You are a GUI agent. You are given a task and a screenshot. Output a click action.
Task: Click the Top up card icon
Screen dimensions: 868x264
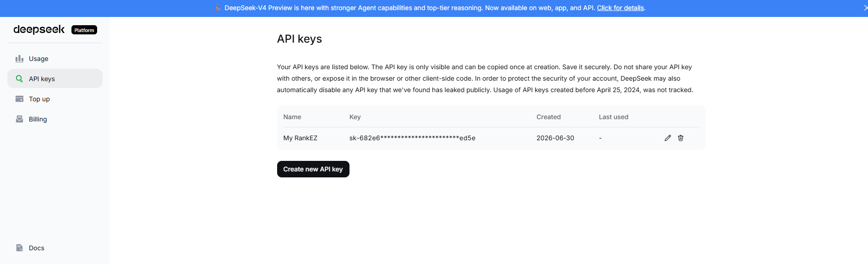click(19, 99)
